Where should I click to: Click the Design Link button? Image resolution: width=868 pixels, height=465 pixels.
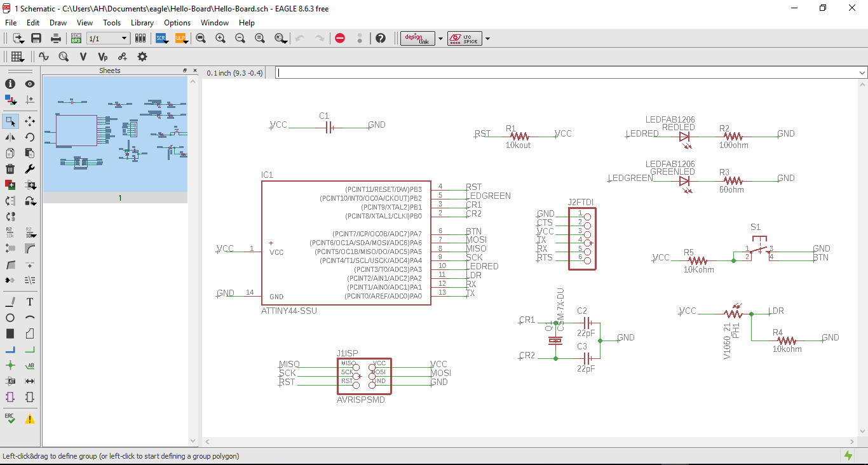[417, 38]
